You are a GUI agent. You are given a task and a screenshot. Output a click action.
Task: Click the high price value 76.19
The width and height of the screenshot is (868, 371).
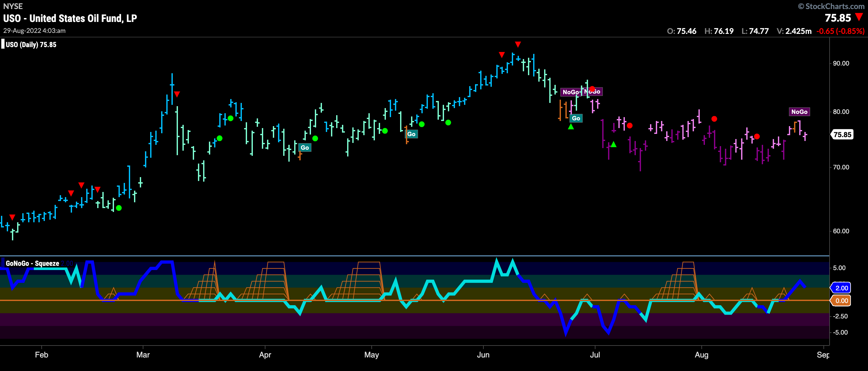coord(723,31)
